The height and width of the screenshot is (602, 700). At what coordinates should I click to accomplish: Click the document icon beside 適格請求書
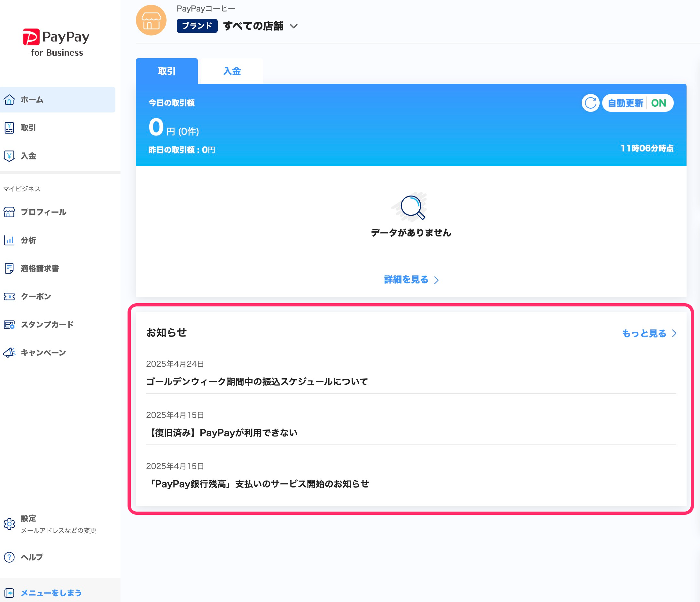(x=9, y=268)
